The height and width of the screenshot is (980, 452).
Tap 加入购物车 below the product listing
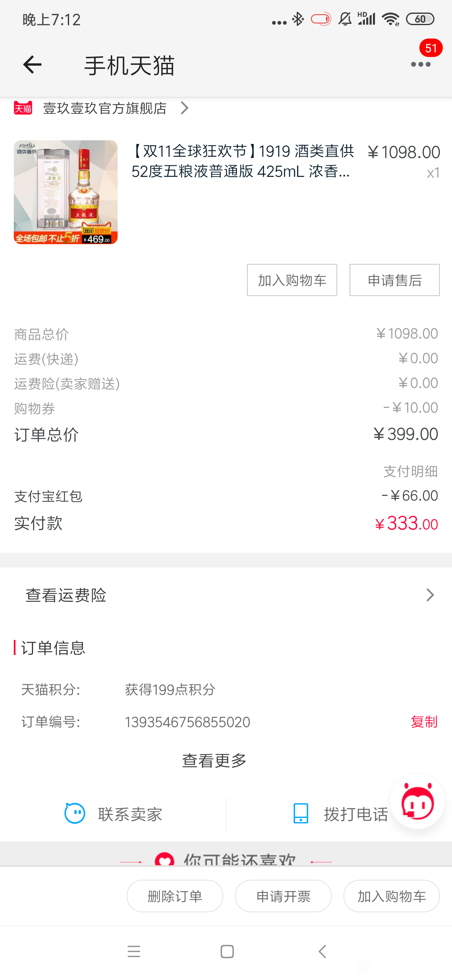(x=292, y=280)
